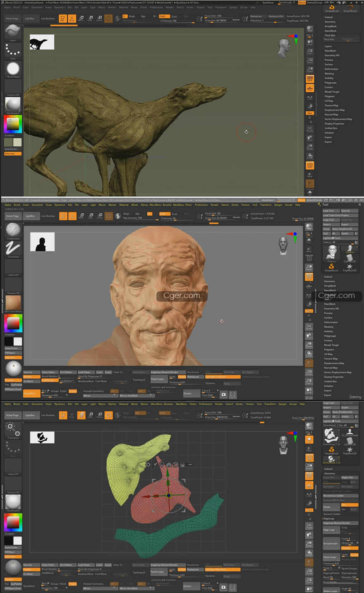Expand Geometry HD section in bust window
The image size is (364, 593).
coord(331,309)
